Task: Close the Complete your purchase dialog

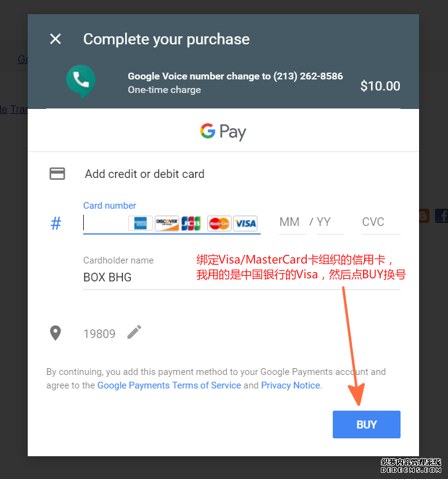Action: click(x=55, y=39)
